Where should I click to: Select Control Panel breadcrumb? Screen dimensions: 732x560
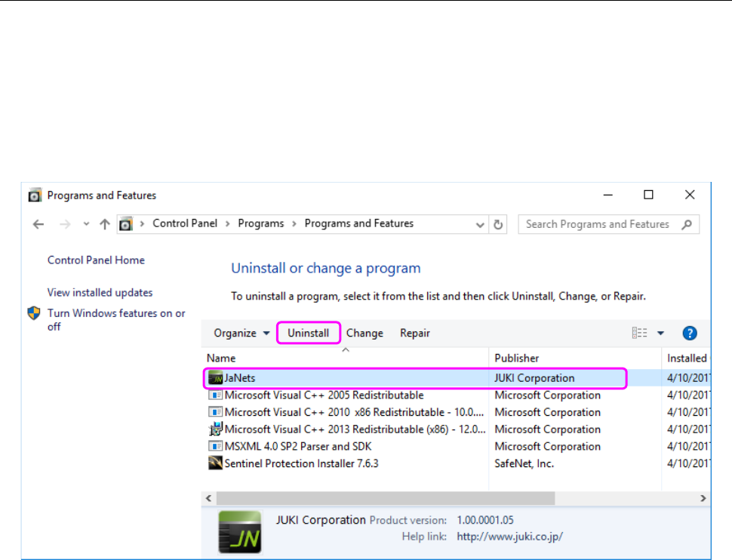click(x=185, y=223)
